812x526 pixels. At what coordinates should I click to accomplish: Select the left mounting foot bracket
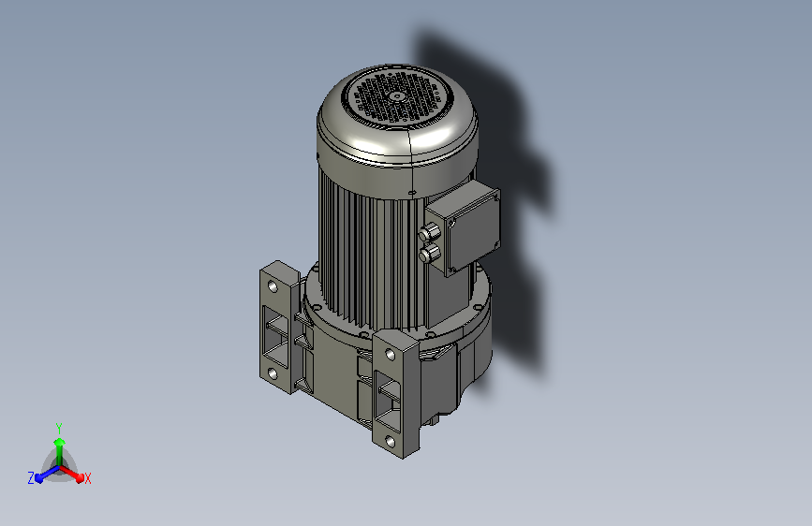[x=281, y=328]
